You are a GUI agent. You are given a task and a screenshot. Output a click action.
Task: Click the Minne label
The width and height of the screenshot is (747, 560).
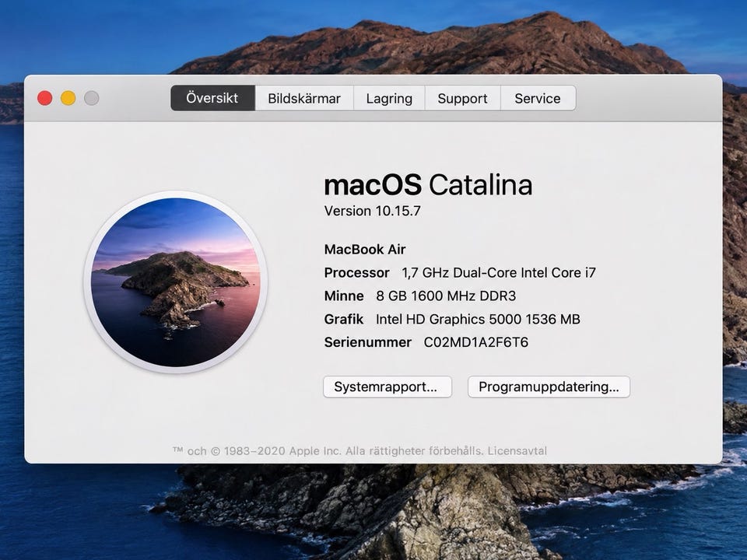(x=344, y=296)
